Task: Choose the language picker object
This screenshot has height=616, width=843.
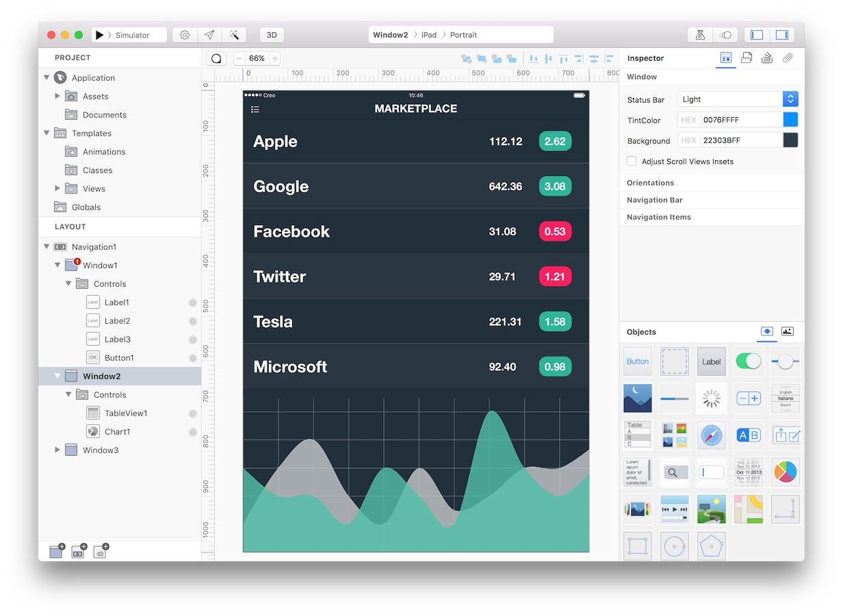Action: click(786, 398)
